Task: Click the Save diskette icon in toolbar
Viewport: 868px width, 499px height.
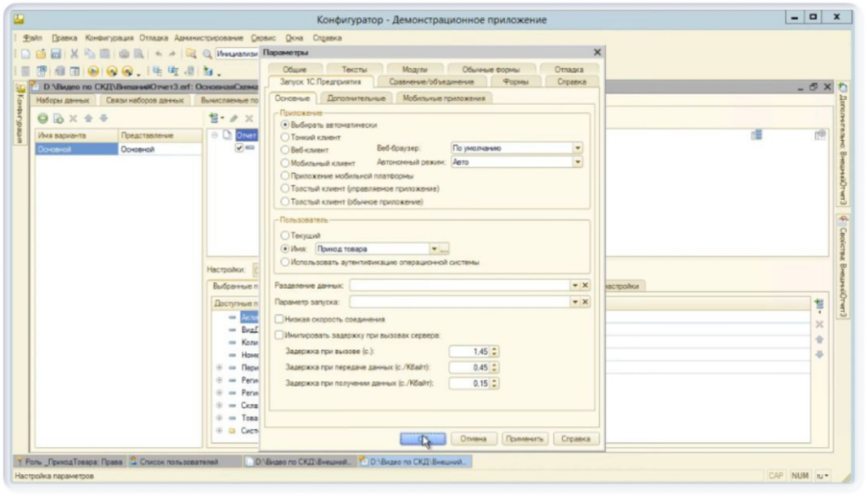Action: click(53, 53)
